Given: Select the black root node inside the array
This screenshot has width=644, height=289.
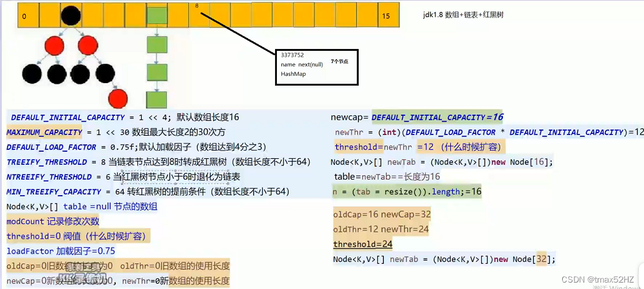Looking at the screenshot, I should (71, 15).
